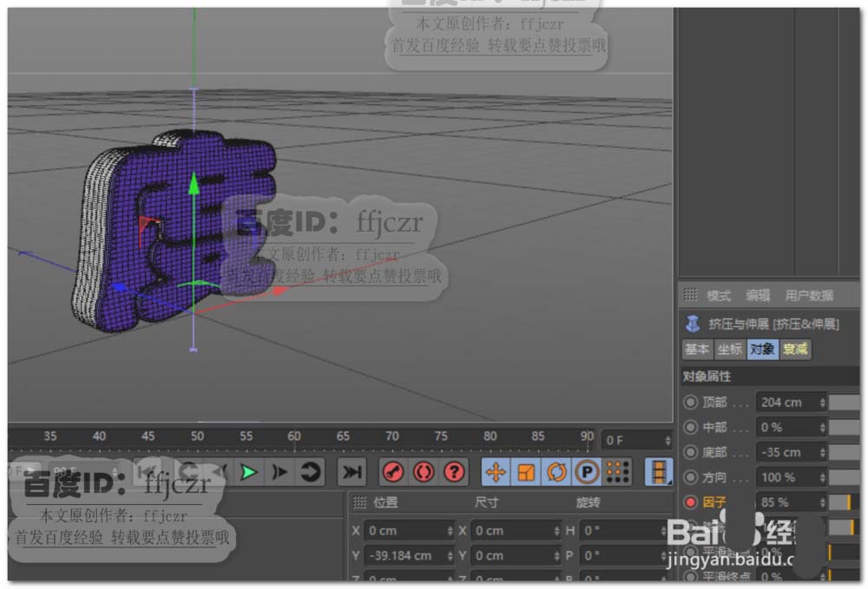Click the green Y-axis arrow of the gizmo

(194, 184)
